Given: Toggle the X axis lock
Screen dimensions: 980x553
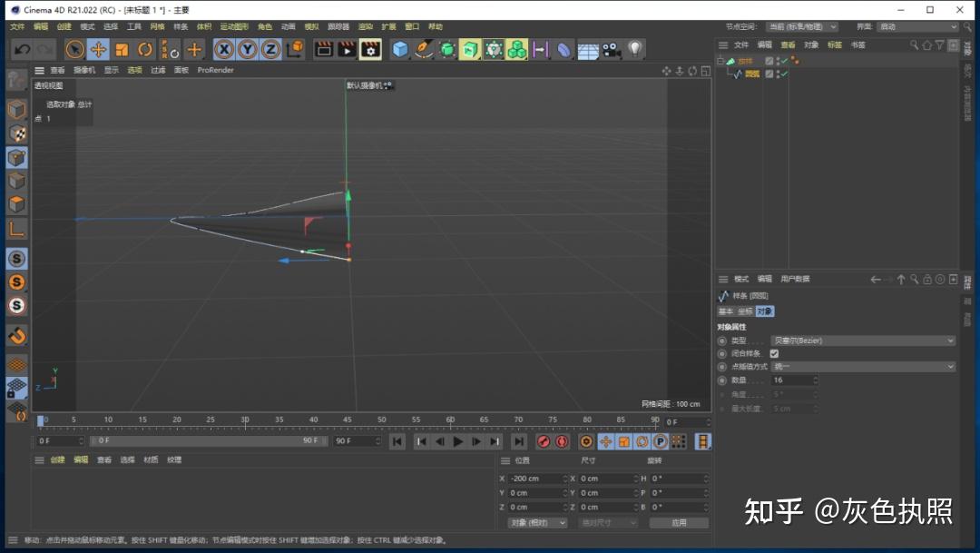Looking at the screenshot, I should [224, 49].
